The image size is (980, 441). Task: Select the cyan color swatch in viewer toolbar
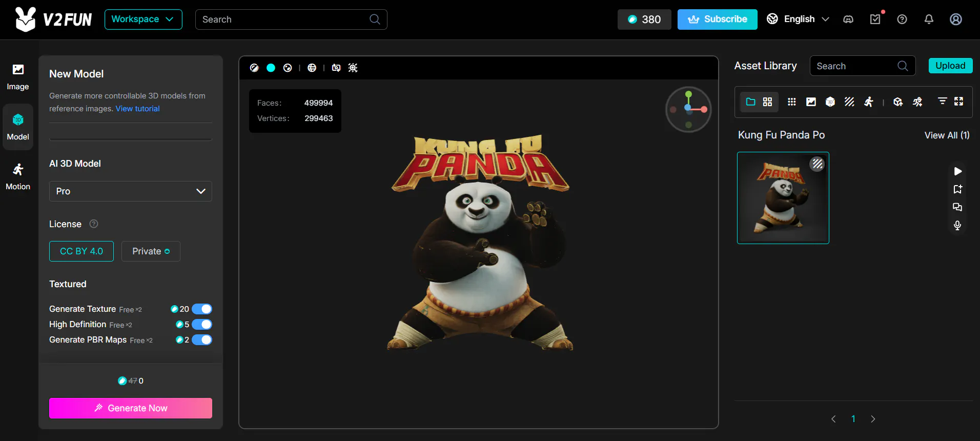point(271,68)
